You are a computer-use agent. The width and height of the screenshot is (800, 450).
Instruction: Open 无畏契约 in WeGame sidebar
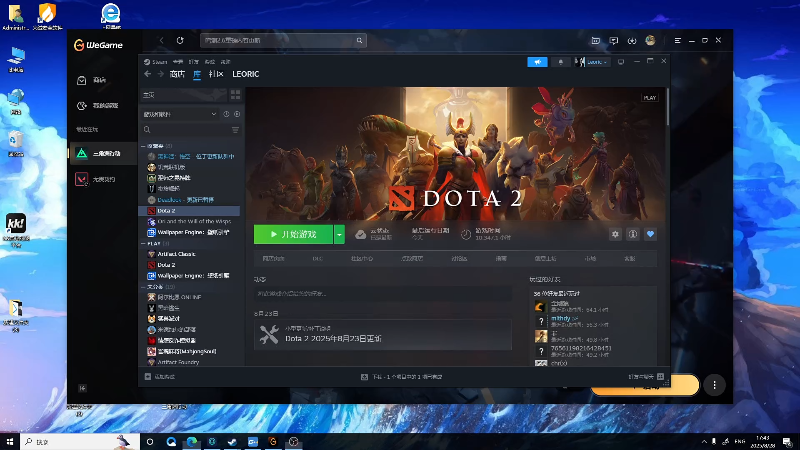coord(103,179)
